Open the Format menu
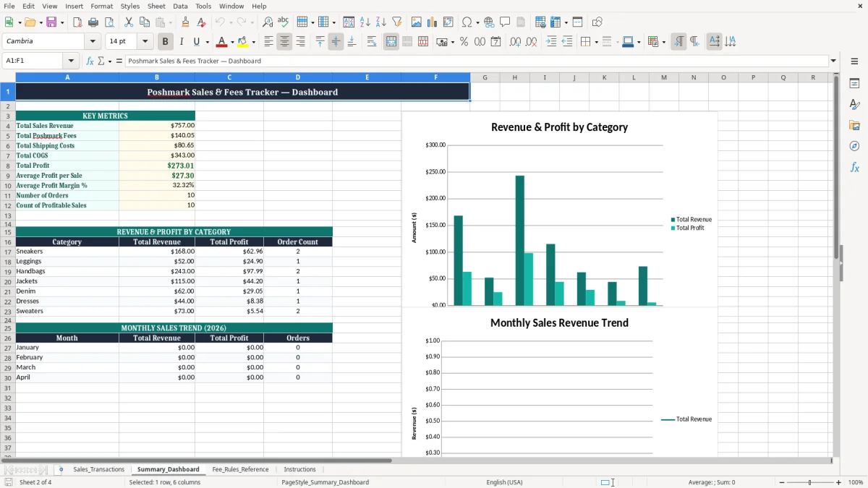The image size is (868, 488). (101, 6)
